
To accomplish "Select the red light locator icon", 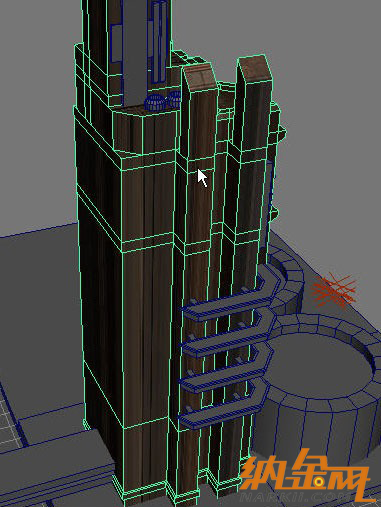I will coord(333,289).
